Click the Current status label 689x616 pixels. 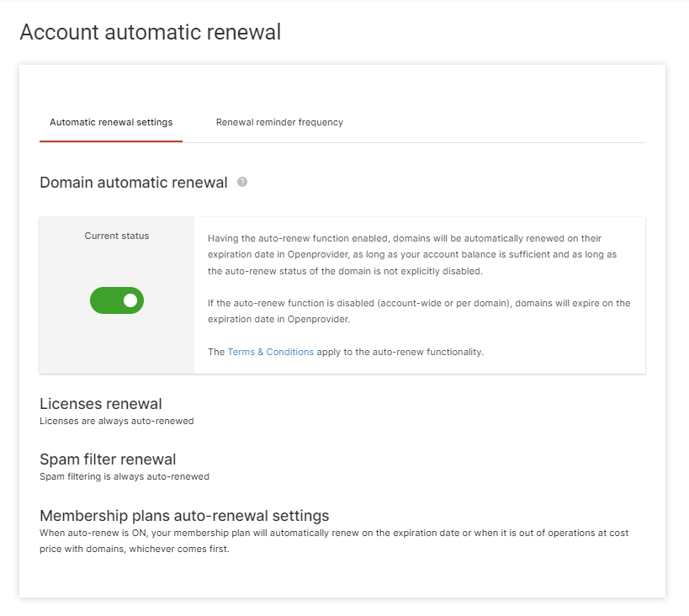(117, 236)
